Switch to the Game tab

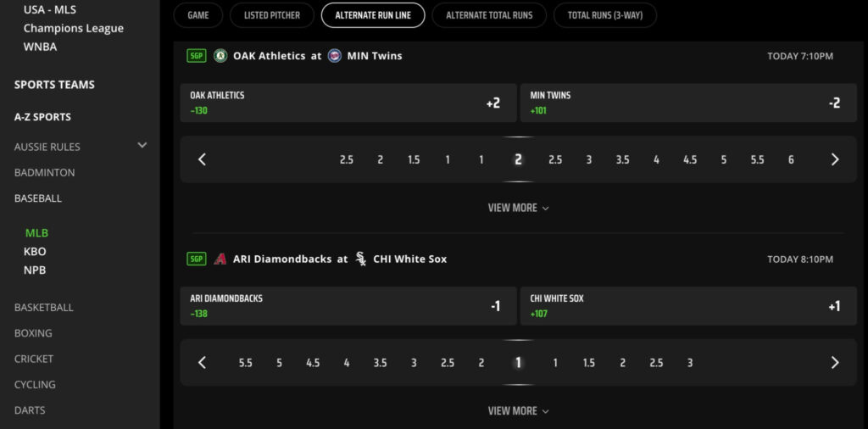[x=198, y=15]
